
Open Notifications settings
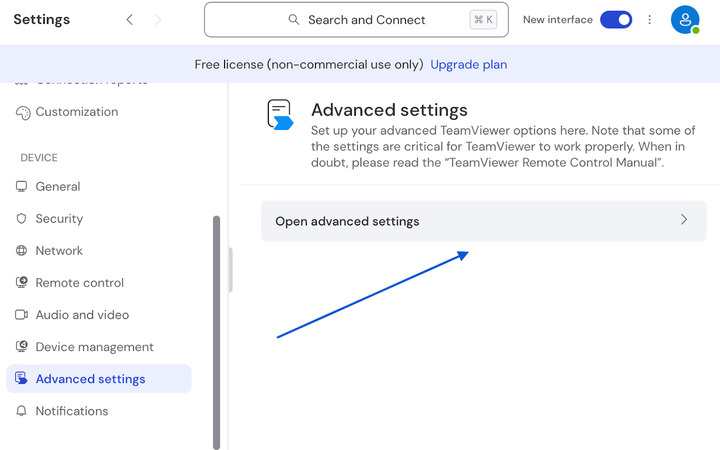coord(72,411)
